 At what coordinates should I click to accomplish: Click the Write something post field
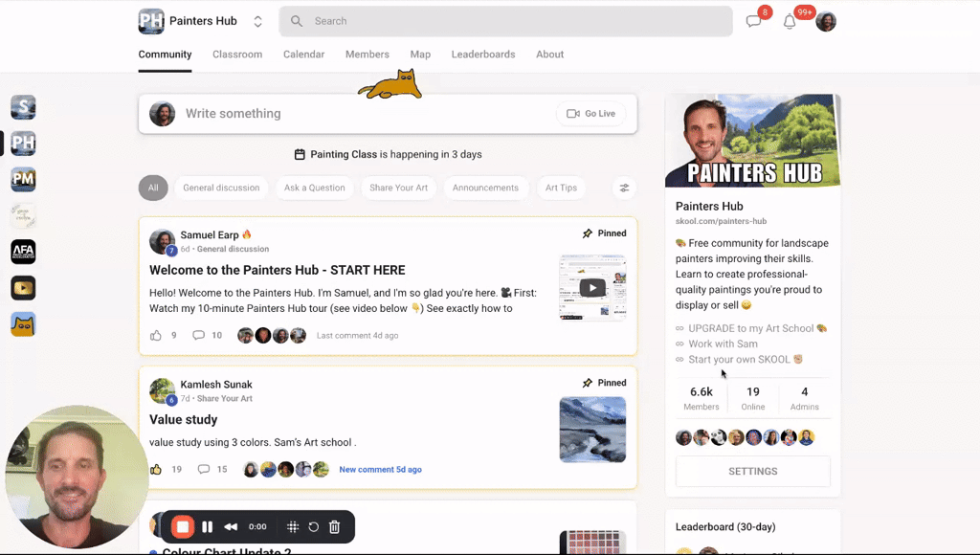[x=287, y=113]
